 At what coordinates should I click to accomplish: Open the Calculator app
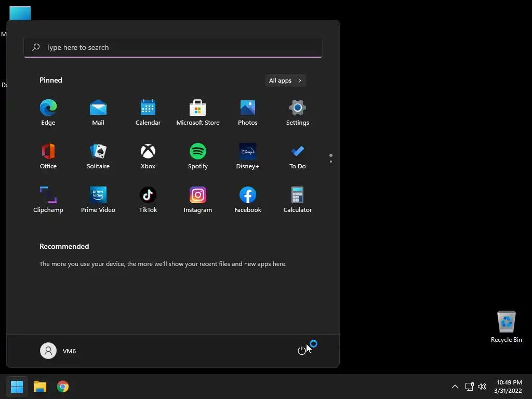tap(298, 200)
